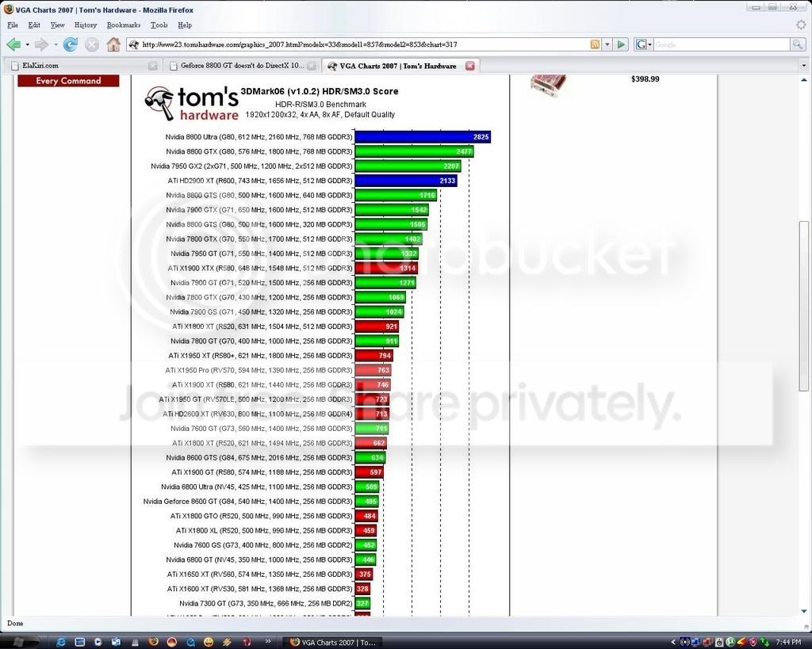Click the graphics card product thumbnail
The image size is (812, 649).
[x=548, y=84]
